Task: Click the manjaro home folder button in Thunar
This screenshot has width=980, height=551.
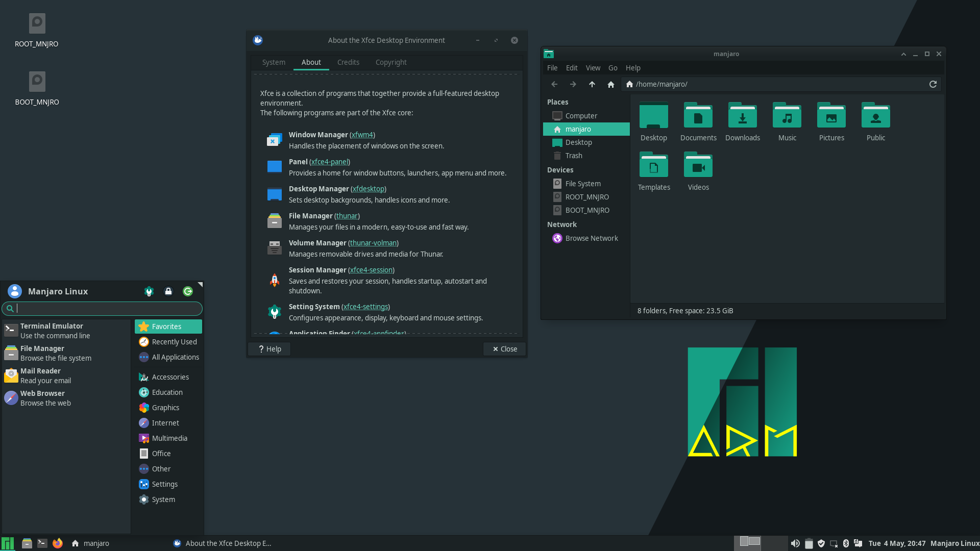Action: [577, 129]
